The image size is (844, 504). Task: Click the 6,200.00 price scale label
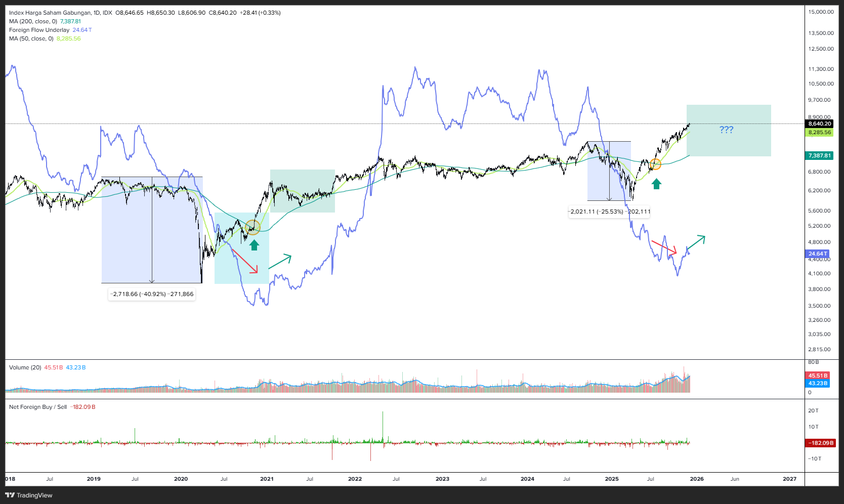(819, 190)
